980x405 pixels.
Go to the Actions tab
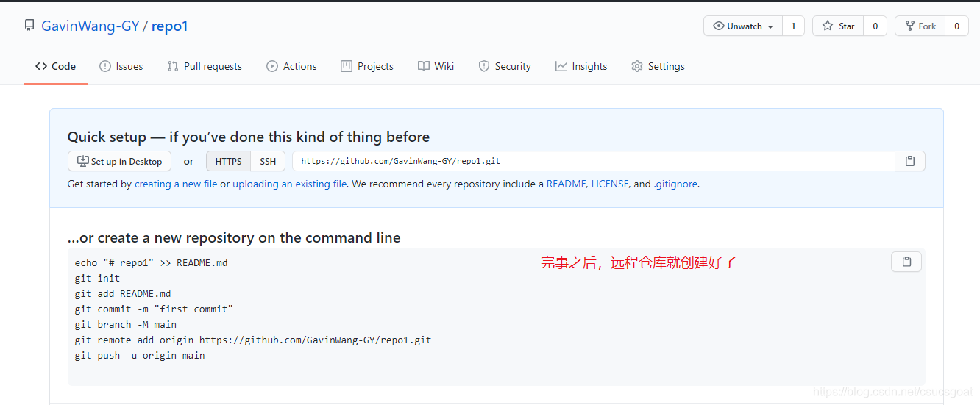tap(291, 66)
